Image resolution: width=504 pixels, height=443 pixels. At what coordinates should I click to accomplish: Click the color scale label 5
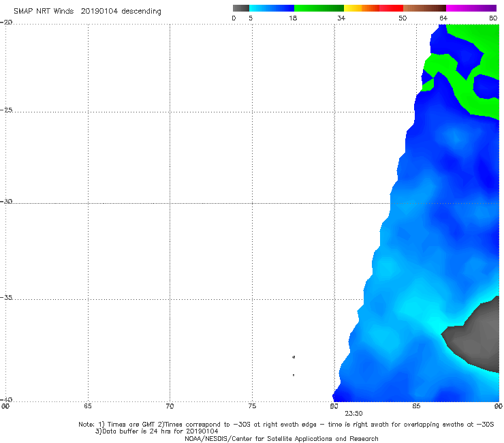[251, 18]
